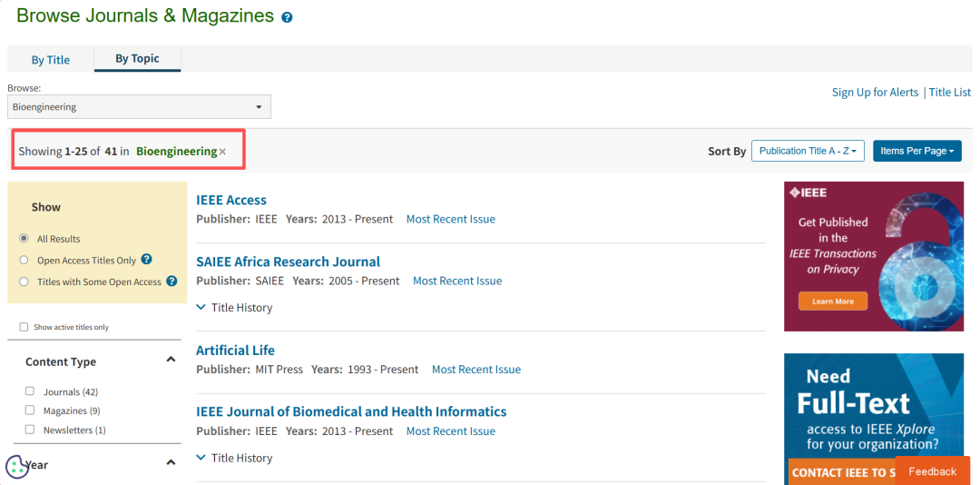Switch to the By Title tab
The image size is (980, 485).
51,60
